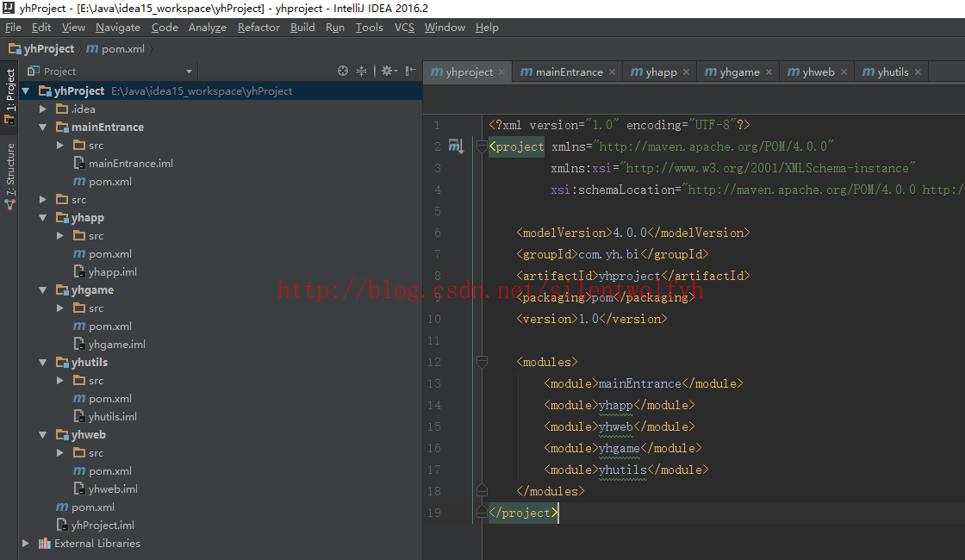Click pom.xml breadcrumb in navigation bar
This screenshot has height=560, width=965.
[122, 49]
